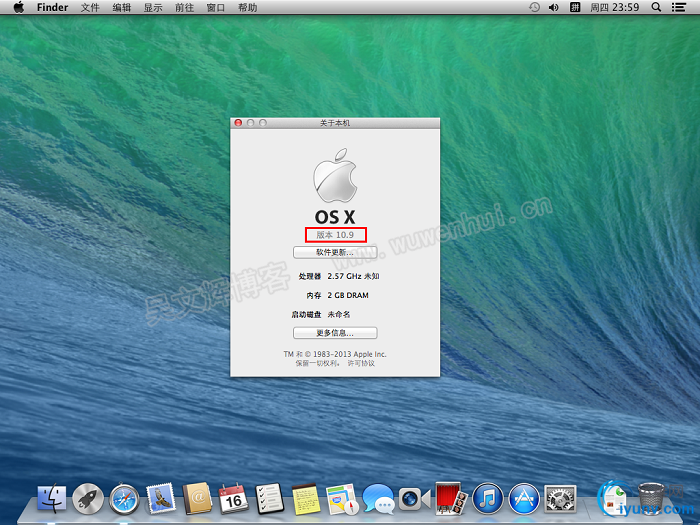Open input method menu in menu bar
This screenshot has width=700, height=525.
pos(576,7)
